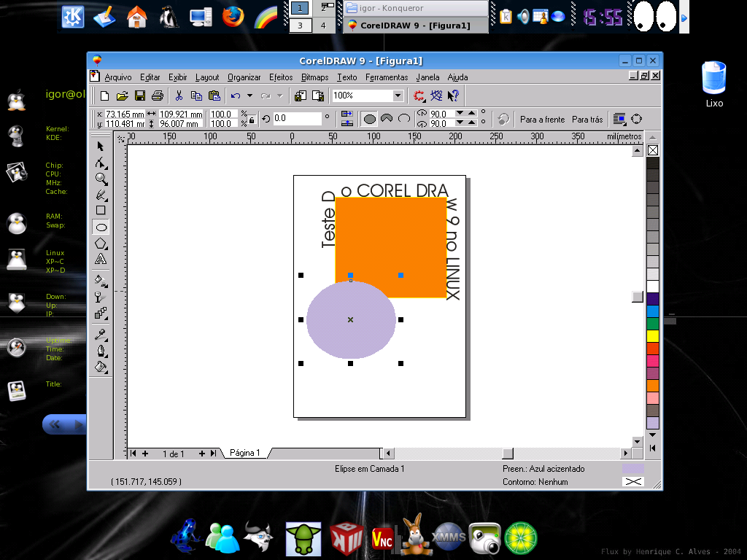Open the Arquivo menu
Image resolution: width=747 pixels, height=560 pixels.
click(x=117, y=77)
